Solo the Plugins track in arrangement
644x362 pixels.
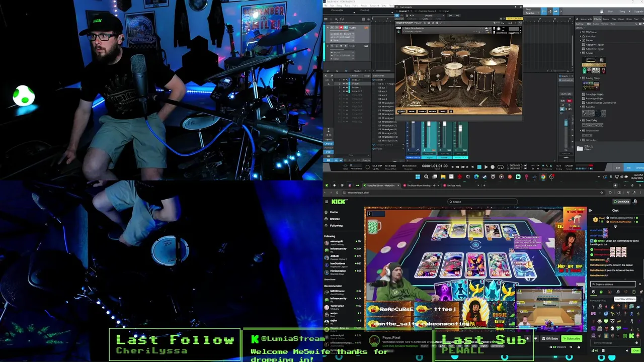pyautogui.click(x=337, y=27)
